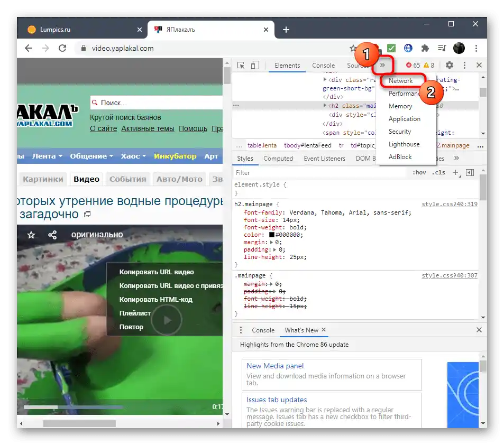Open the style.css?40:307 source link

[450, 275]
